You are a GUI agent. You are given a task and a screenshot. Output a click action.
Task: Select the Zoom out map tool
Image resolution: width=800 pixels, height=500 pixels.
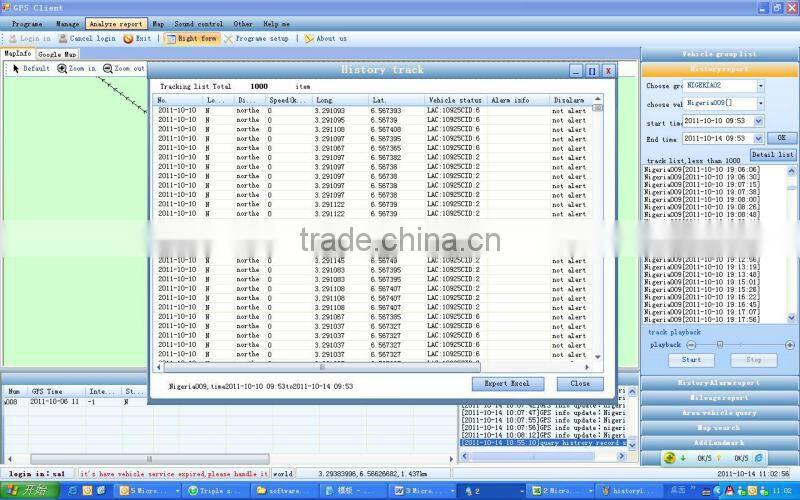tap(123, 68)
